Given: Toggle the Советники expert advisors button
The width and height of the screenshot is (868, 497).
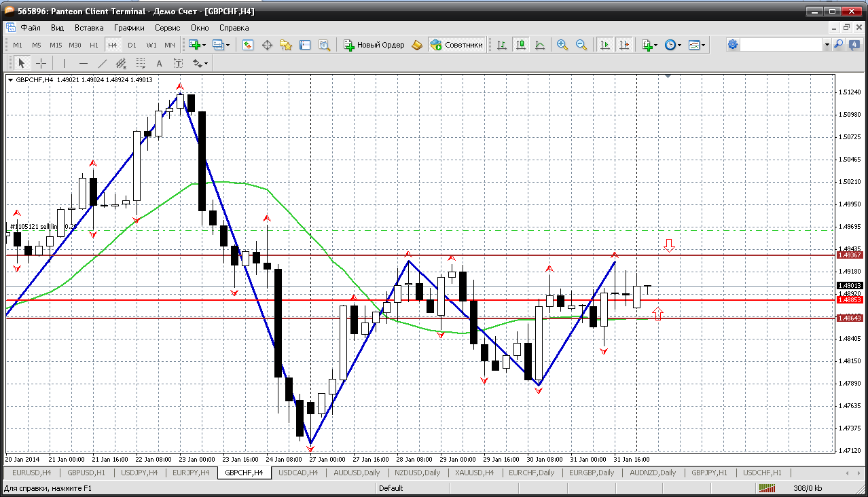Looking at the screenshot, I should [457, 45].
